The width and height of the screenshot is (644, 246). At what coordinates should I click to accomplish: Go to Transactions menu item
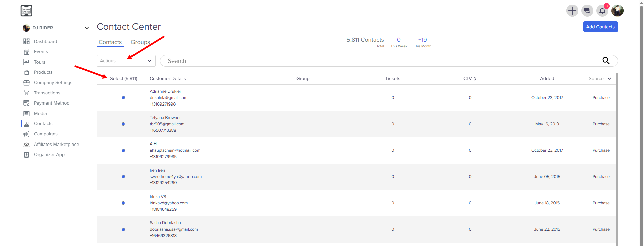click(47, 93)
